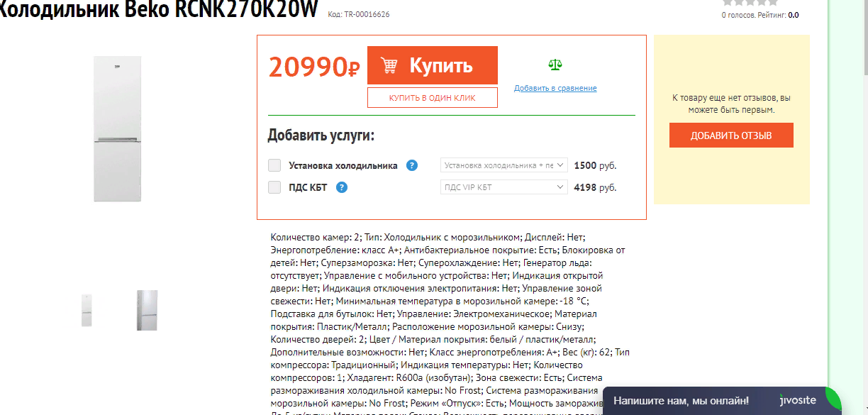The image size is (868, 415).
Task: Select the second open fridge thumbnail
Action: 147,310
